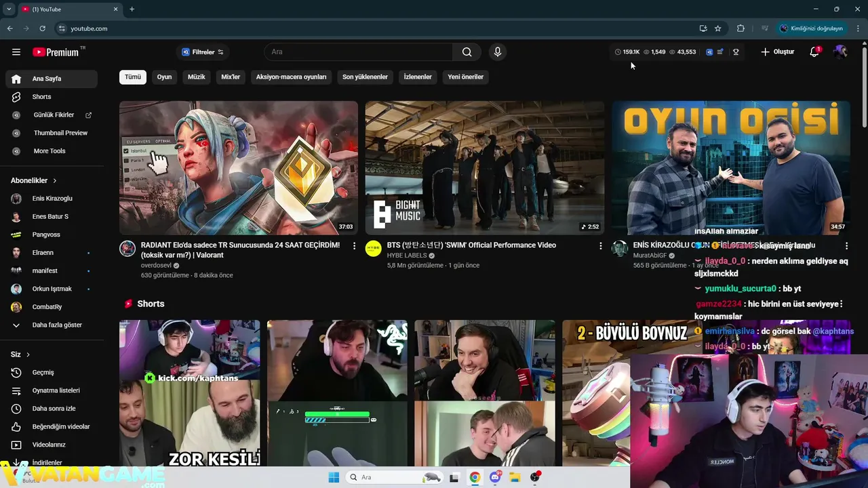Open File Explorer from taskbar
Image resolution: width=868 pixels, height=488 pixels.
click(x=515, y=477)
